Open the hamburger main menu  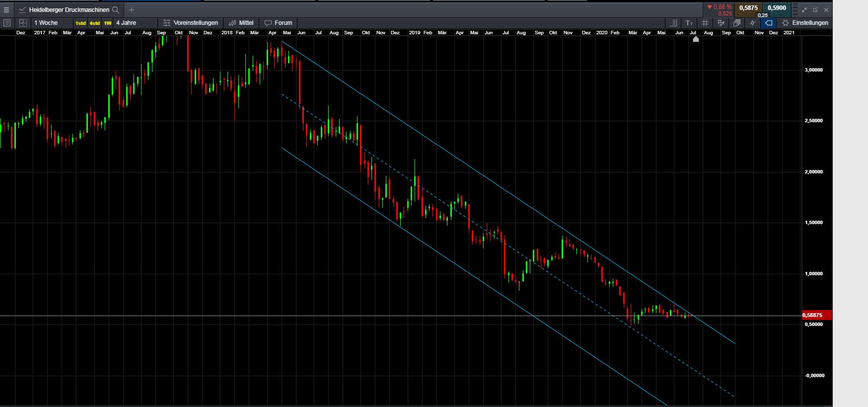(x=6, y=9)
